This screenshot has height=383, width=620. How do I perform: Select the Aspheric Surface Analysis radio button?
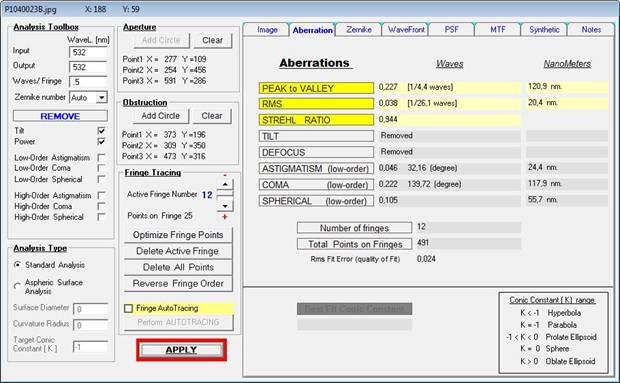tap(17, 286)
